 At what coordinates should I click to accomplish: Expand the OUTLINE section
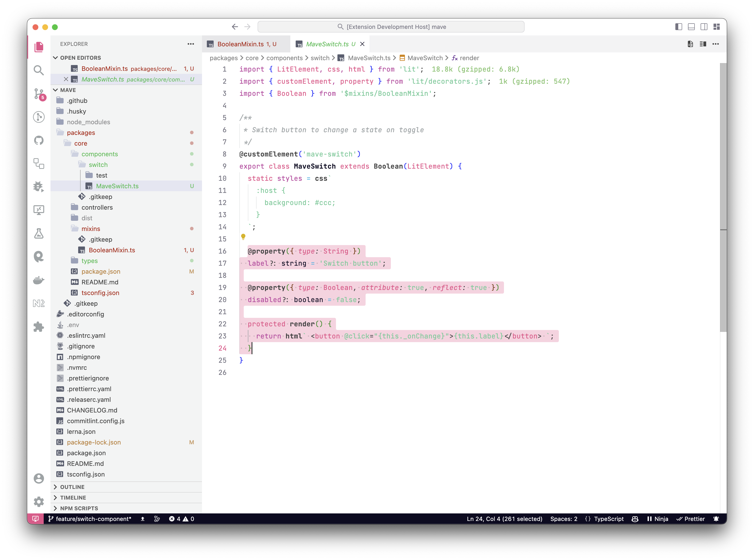(x=126, y=487)
